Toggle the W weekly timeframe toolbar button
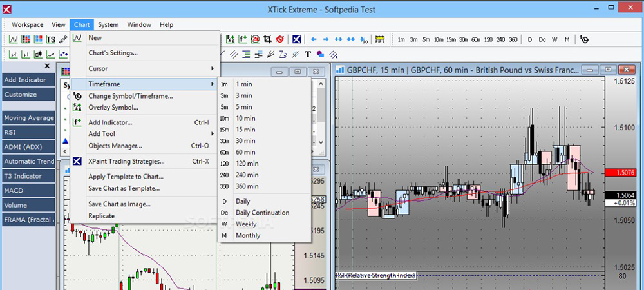Viewport: 644px width, 290px height. 554,39
